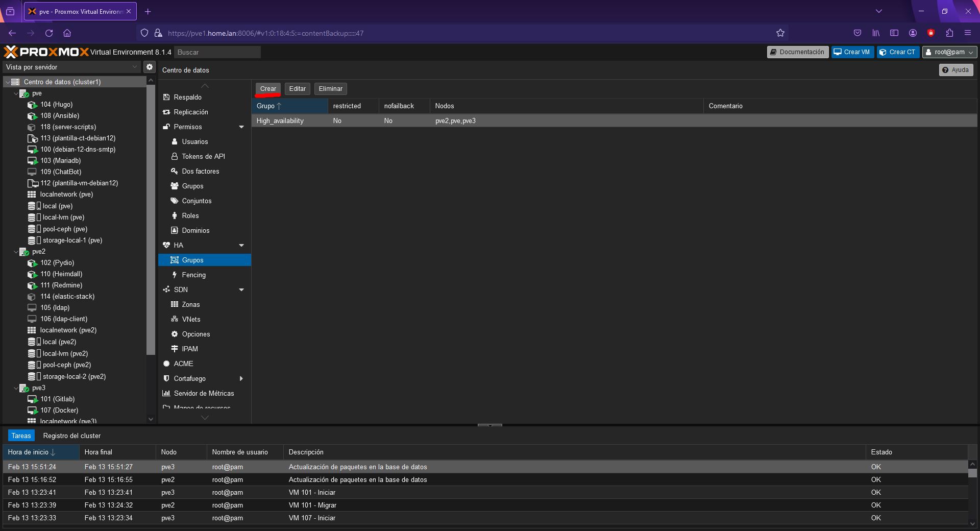
Task: Open Permisos Grupos menu item
Action: tap(205, 186)
